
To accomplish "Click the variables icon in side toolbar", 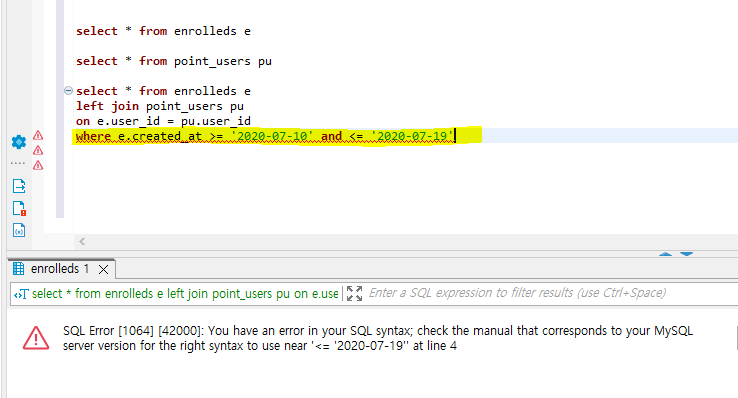I will (x=19, y=230).
